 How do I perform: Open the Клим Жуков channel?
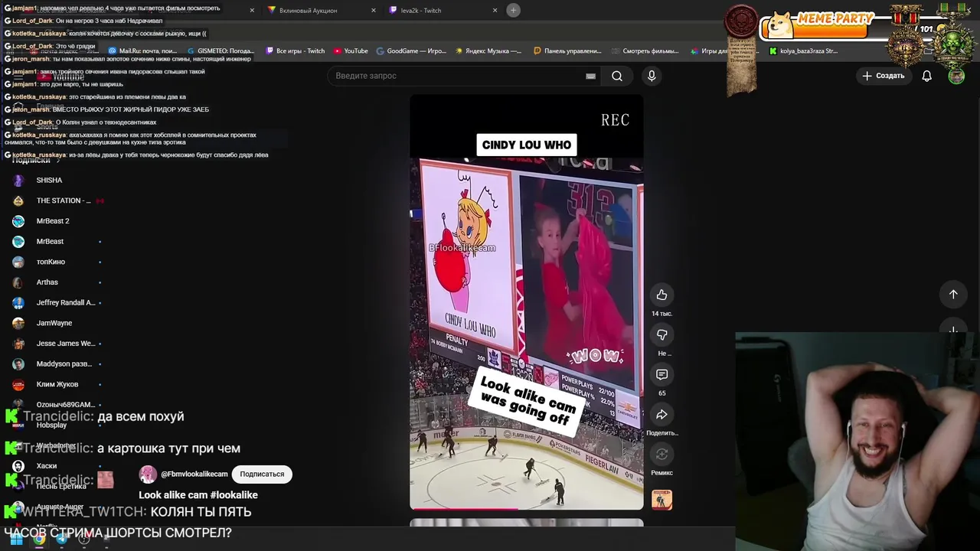(x=57, y=384)
